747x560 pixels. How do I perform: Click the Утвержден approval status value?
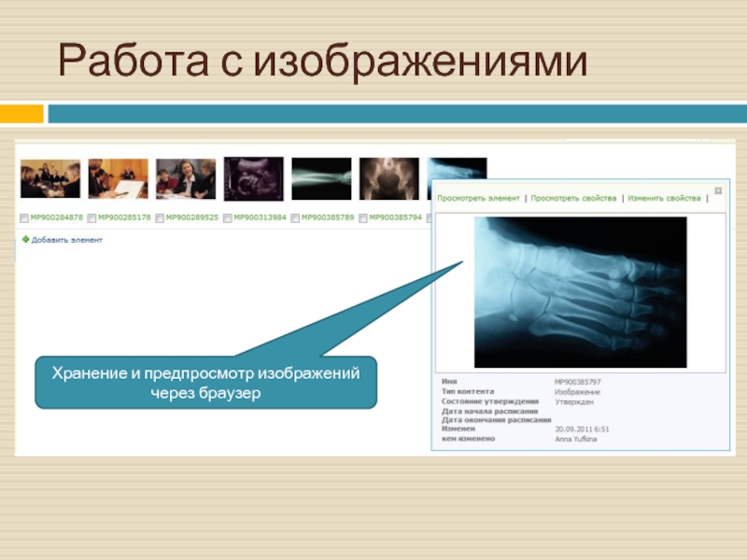pyautogui.click(x=574, y=402)
